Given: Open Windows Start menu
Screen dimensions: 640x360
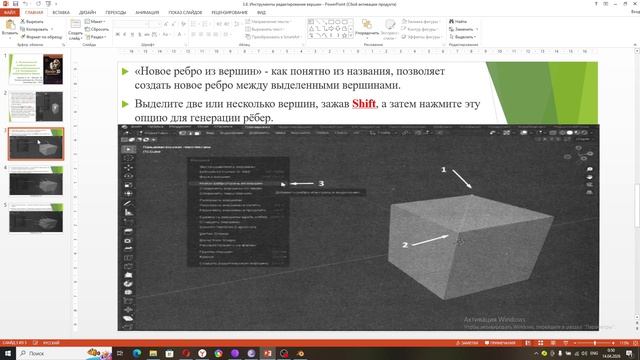Looking at the screenshot, I should point(8,353).
